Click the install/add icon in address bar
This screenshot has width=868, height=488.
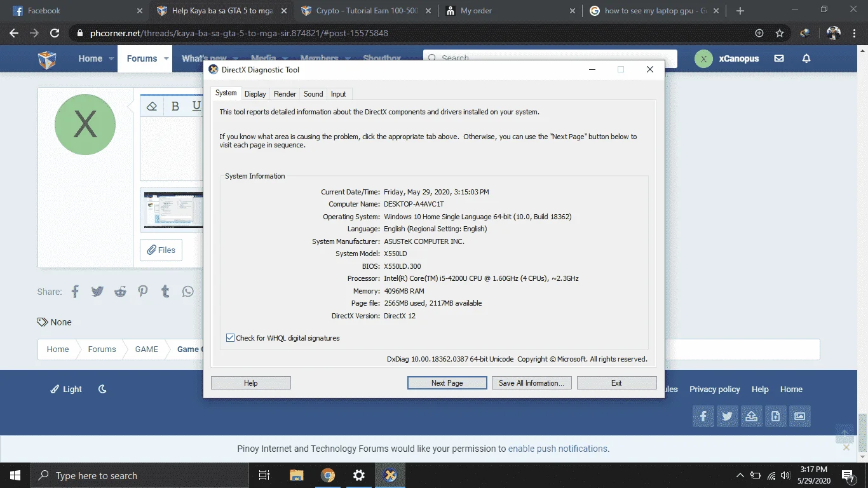point(759,33)
